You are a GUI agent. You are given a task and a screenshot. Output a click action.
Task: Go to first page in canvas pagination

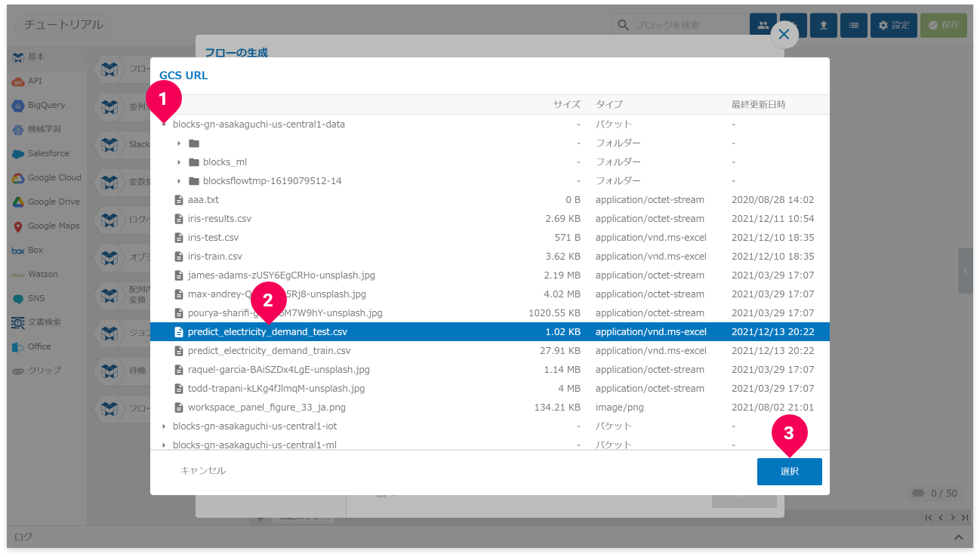(x=929, y=518)
